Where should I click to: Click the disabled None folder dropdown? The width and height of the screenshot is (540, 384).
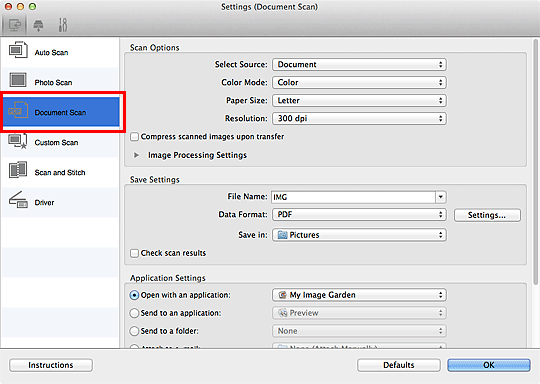click(359, 331)
